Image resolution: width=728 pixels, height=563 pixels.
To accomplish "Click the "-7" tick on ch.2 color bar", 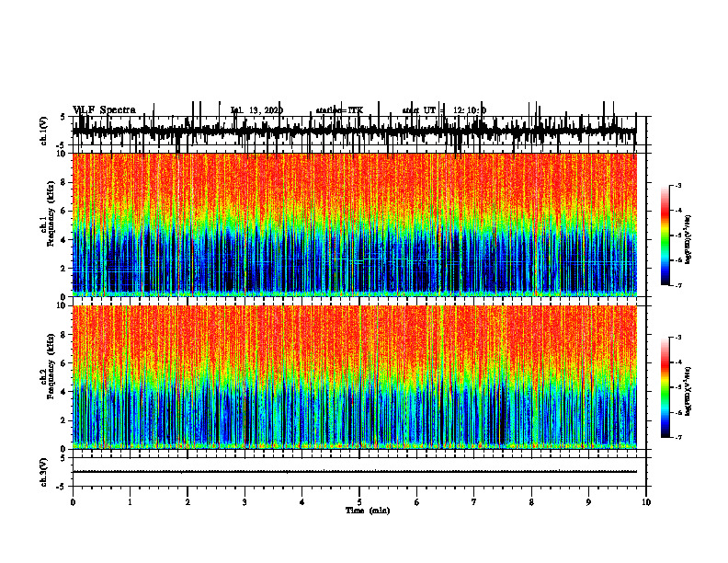I will click(677, 437).
